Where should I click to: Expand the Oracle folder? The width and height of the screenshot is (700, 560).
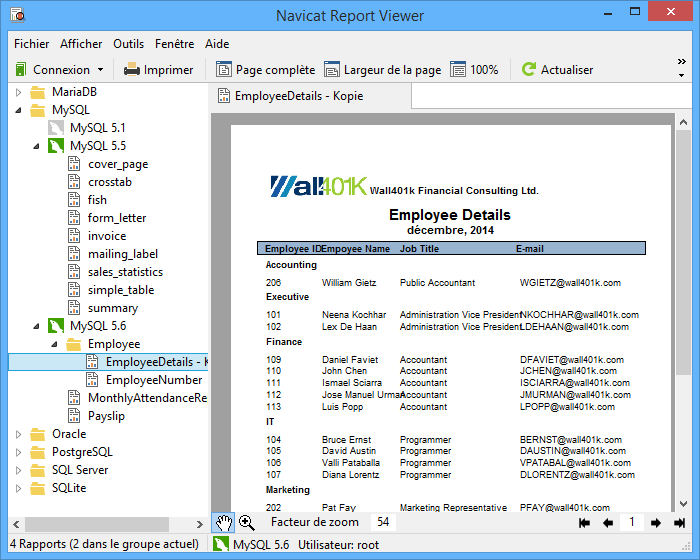click(x=18, y=434)
